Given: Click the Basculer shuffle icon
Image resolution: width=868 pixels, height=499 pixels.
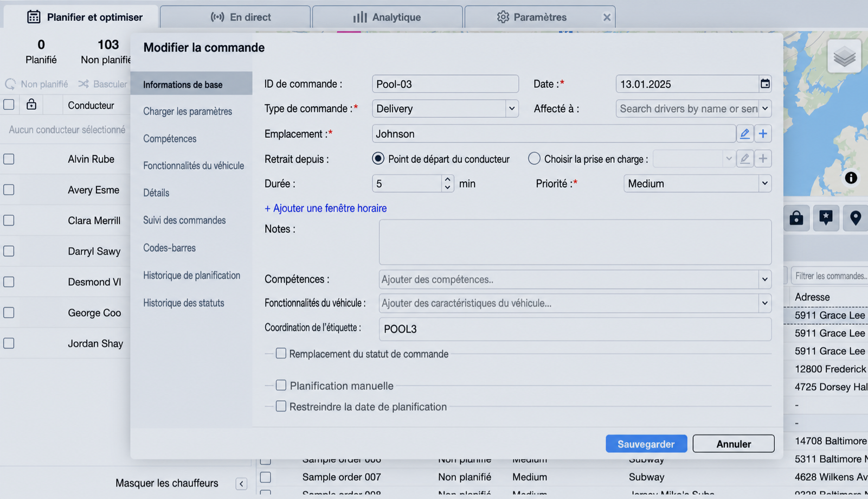Looking at the screenshot, I should [83, 84].
